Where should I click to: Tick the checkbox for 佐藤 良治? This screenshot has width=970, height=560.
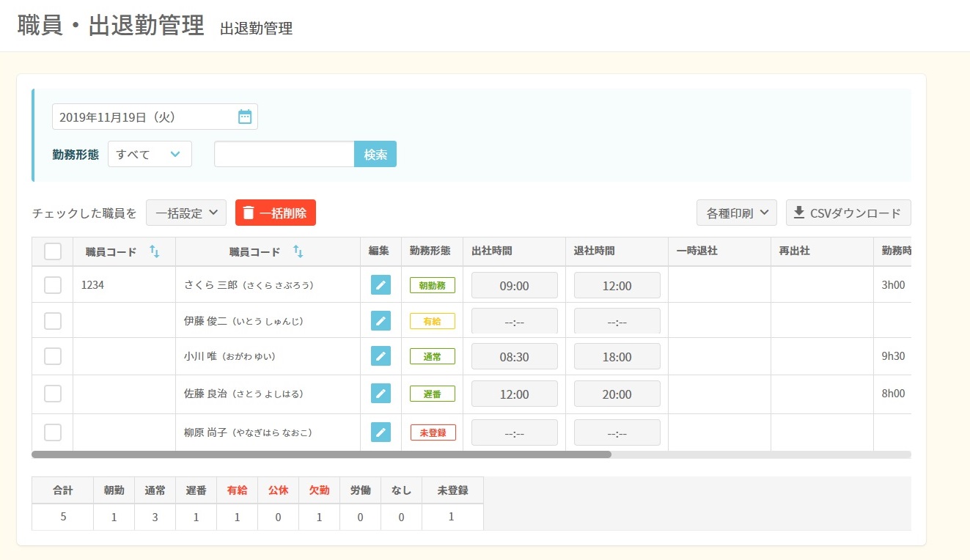click(x=53, y=394)
